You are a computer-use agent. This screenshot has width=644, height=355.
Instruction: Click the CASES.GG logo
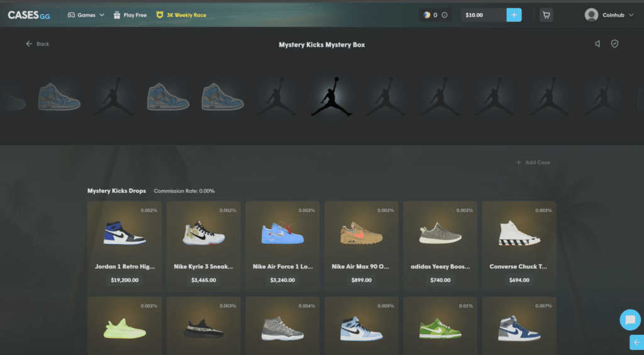click(x=29, y=15)
